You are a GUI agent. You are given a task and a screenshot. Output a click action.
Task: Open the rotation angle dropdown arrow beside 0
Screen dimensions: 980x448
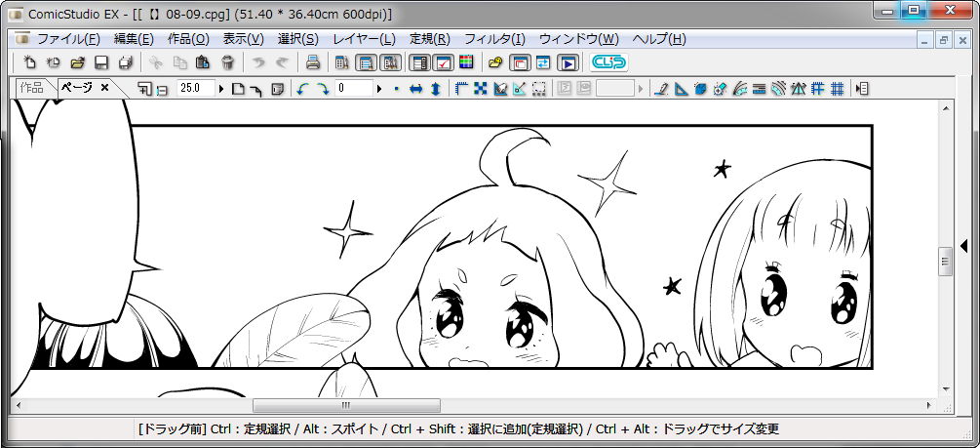tap(379, 89)
